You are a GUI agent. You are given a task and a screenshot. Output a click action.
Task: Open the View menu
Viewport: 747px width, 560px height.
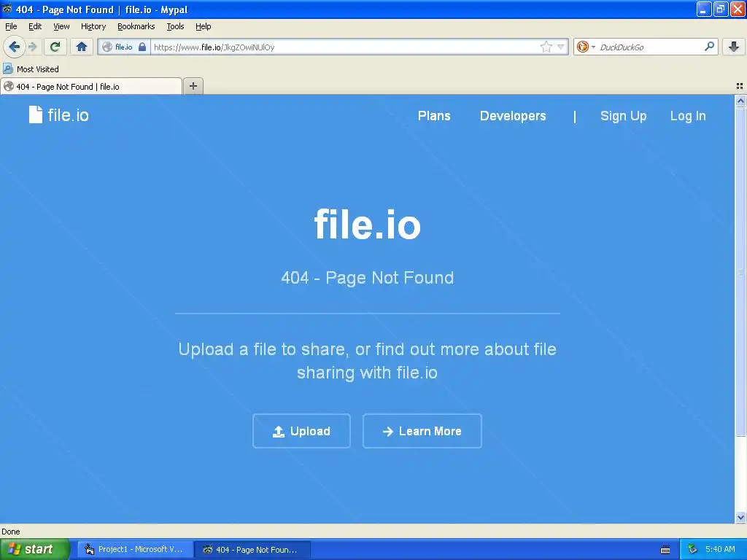coord(61,26)
